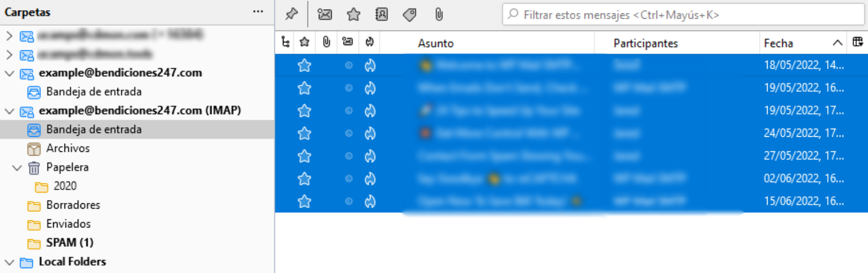Filter unread messages with envelope icon

tap(325, 14)
